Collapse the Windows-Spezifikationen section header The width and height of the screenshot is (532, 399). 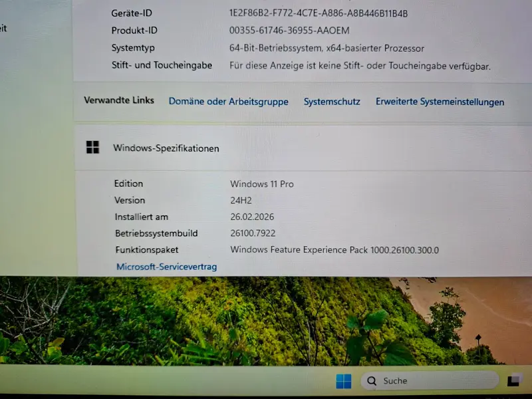click(x=303, y=148)
